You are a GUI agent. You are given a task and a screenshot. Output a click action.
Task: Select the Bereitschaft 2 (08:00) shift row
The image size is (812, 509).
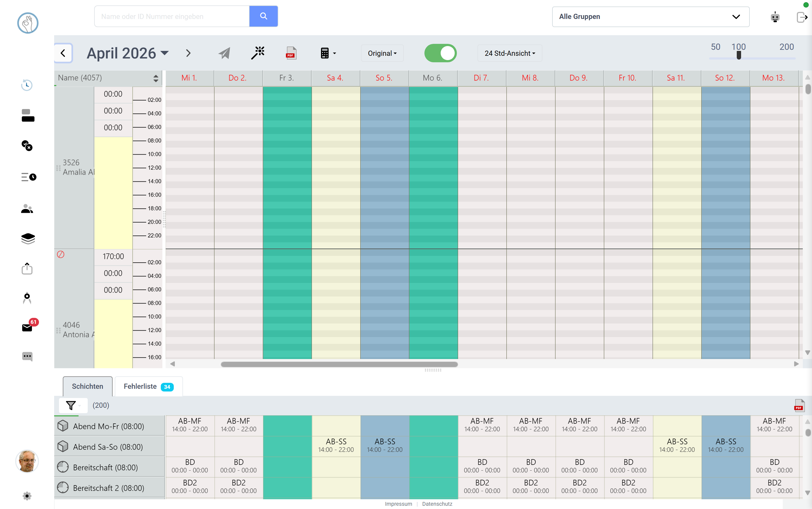point(109,488)
